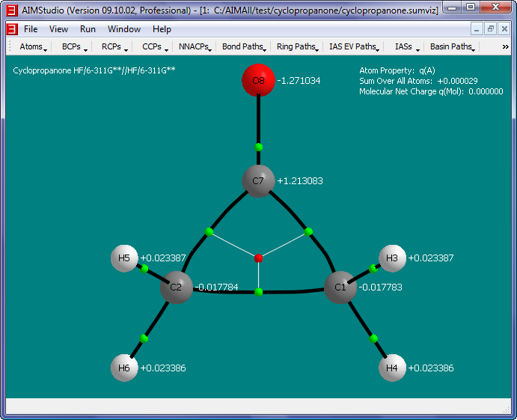517x420 pixels.
Task: Click the red O3 oxygen atom sphere
Action: click(258, 80)
